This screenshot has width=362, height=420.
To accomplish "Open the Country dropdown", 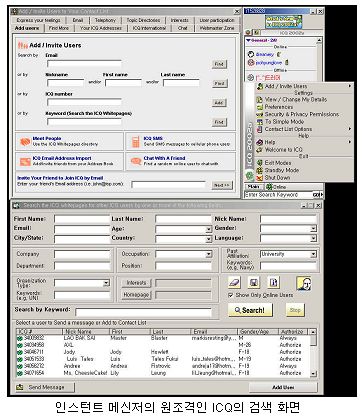I will (x=208, y=239).
